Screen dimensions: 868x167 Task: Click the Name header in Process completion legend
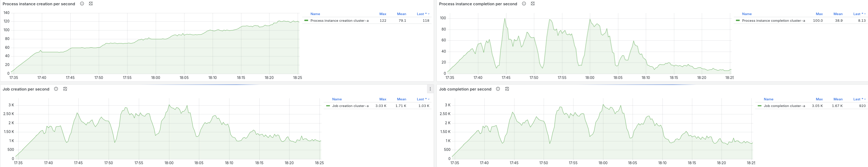click(x=747, y=14)
